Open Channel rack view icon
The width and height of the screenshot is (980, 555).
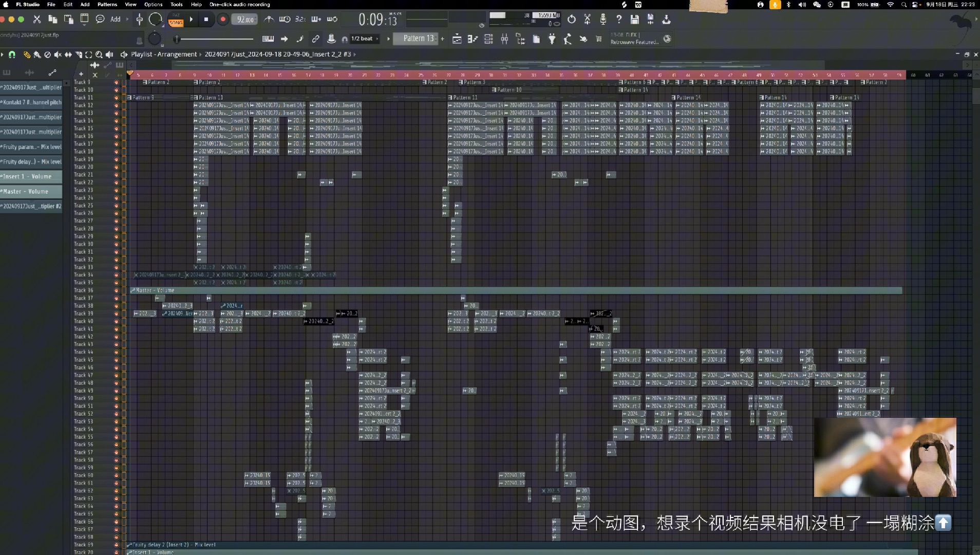point(488,39)
